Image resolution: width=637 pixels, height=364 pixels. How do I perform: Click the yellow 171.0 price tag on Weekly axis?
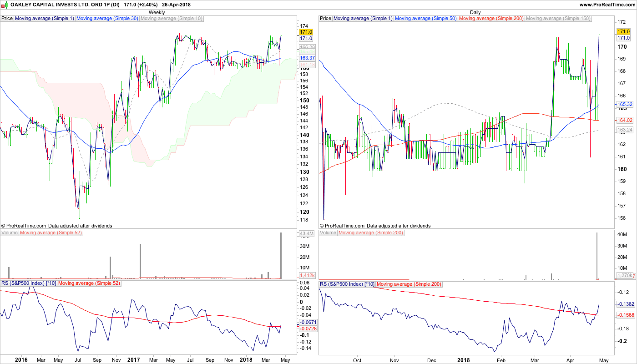point(306,32)
